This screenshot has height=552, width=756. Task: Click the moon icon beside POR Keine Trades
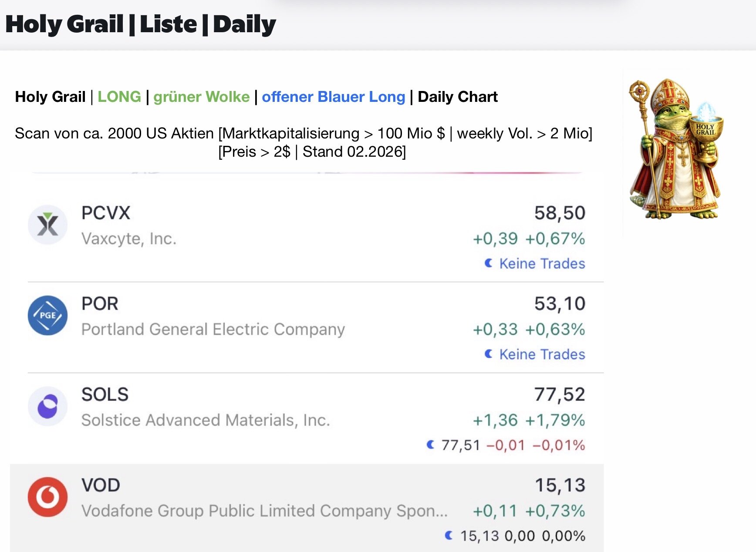point(489,354)
